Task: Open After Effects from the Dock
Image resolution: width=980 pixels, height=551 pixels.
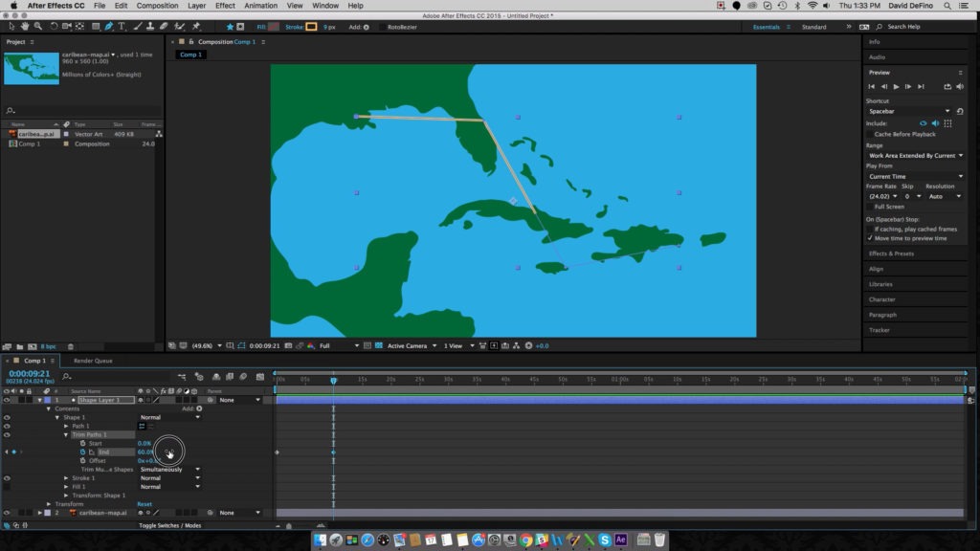Action: click(620, 540)
